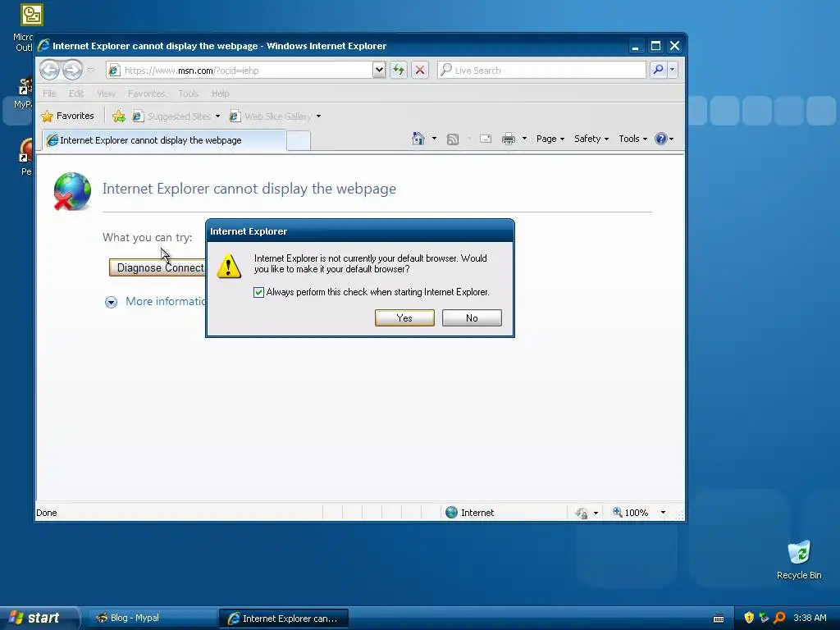Open the Page command menu
This screenshot has width=840, height=630.
550,139
